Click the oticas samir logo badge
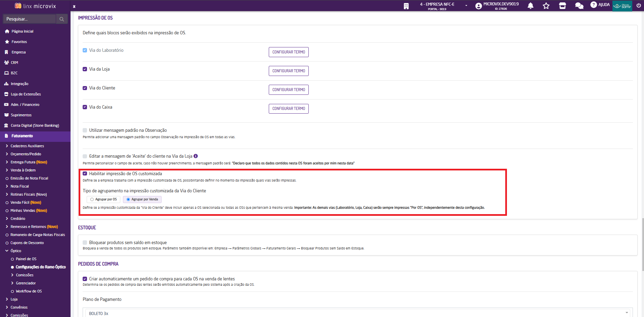The height and width of the screenshot is (317, 644). coord(622,6)
